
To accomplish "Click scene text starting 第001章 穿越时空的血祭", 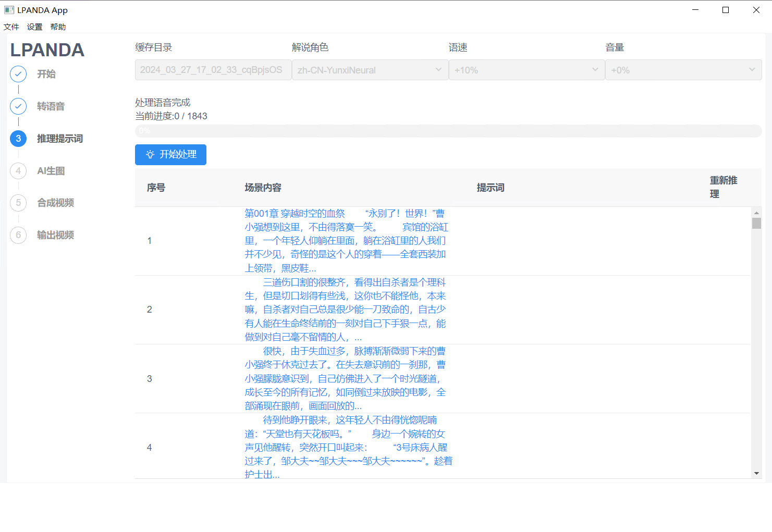I will [x=347, y=241].
